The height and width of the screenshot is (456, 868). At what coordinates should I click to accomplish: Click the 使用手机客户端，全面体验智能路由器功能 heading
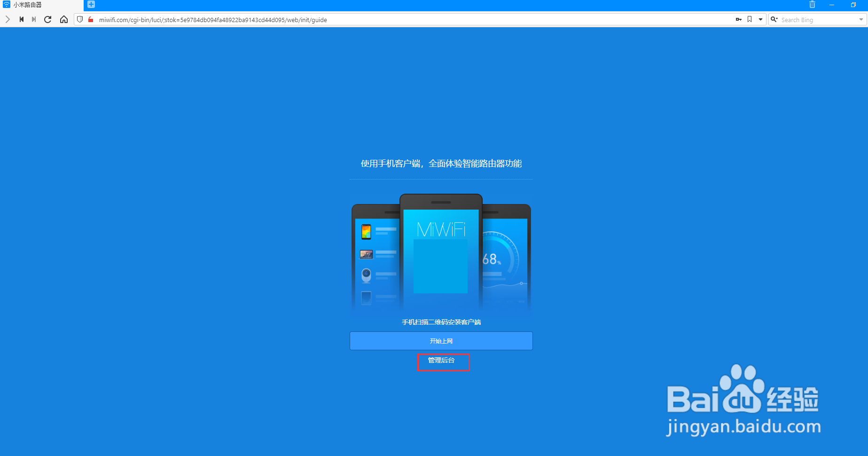point(441,164)
